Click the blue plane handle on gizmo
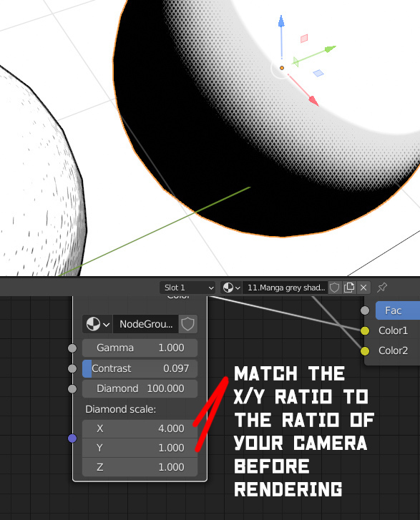This screenshot has height=520, width=420. click(318, 73)
